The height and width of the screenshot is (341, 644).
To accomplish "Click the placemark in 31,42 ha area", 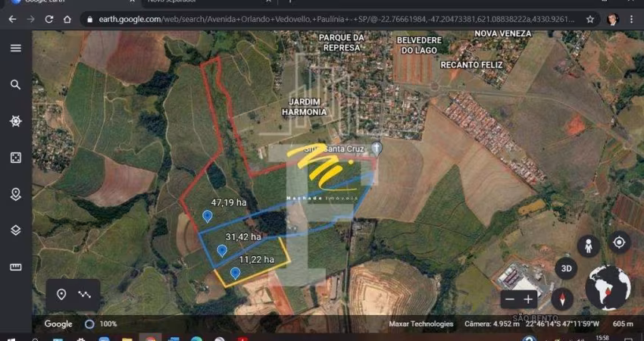I will (222, 250).
